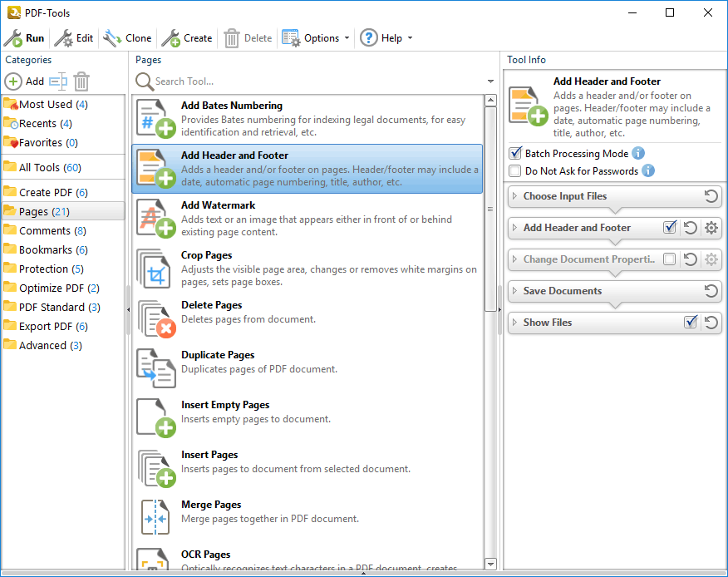This screenshot has width=728, height=577.
Task: Reset the Show Files step
Action: (x=711, y=323)
